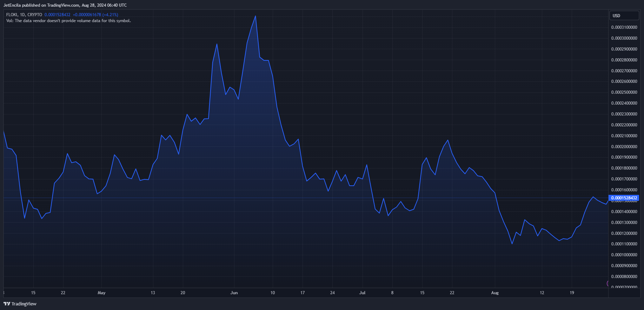
Task: Click the +4.21% price change value
Action: coord(110,15)
